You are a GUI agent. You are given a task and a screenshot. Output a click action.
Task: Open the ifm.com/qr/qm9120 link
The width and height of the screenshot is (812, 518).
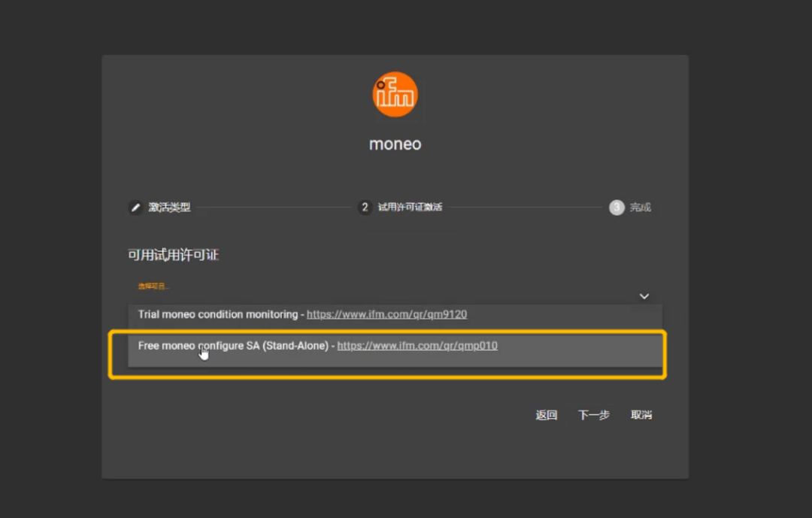click(386, 314)
